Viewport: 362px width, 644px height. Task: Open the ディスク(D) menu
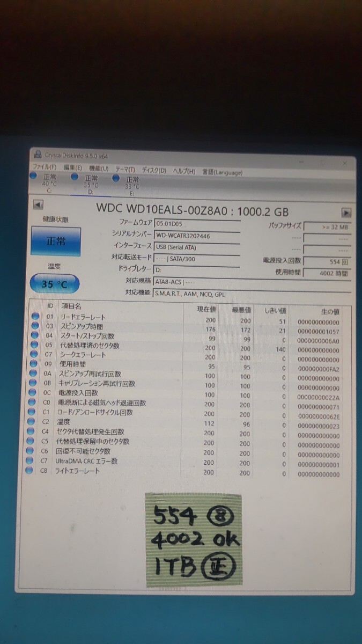pyautogui.click(x=154, y=170)
